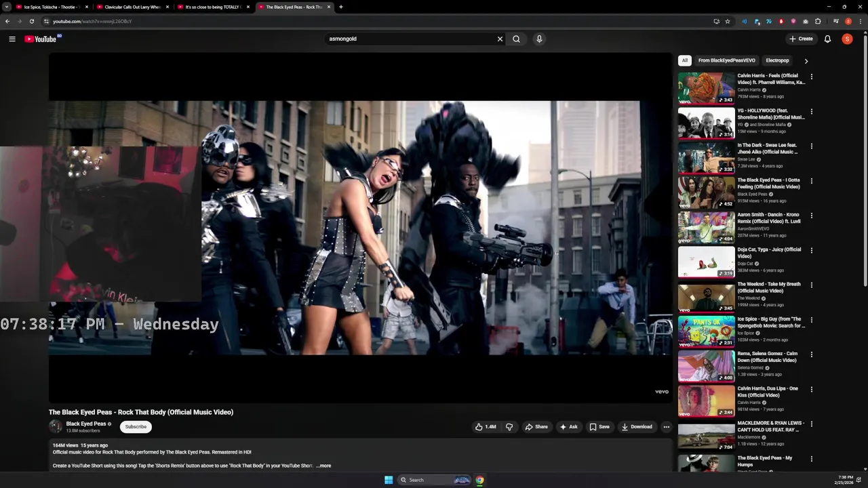Dislike the video with thumbs down
868x488 pixels.
509,427
